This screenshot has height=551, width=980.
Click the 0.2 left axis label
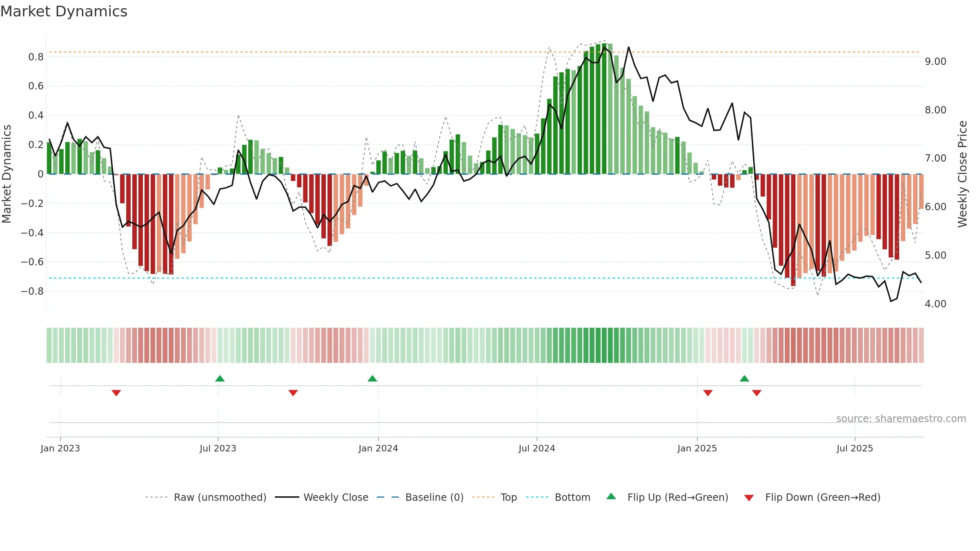point(36,145)
